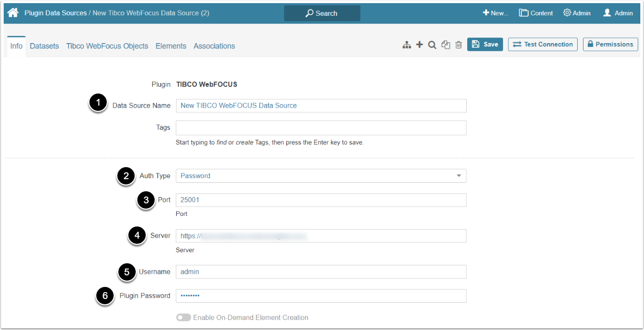The width and height of the screenshot is (644, 330).
Task: Open the Tibco WebFocus Objects tab
Action: pyautogui.click(x=107, y=46)
